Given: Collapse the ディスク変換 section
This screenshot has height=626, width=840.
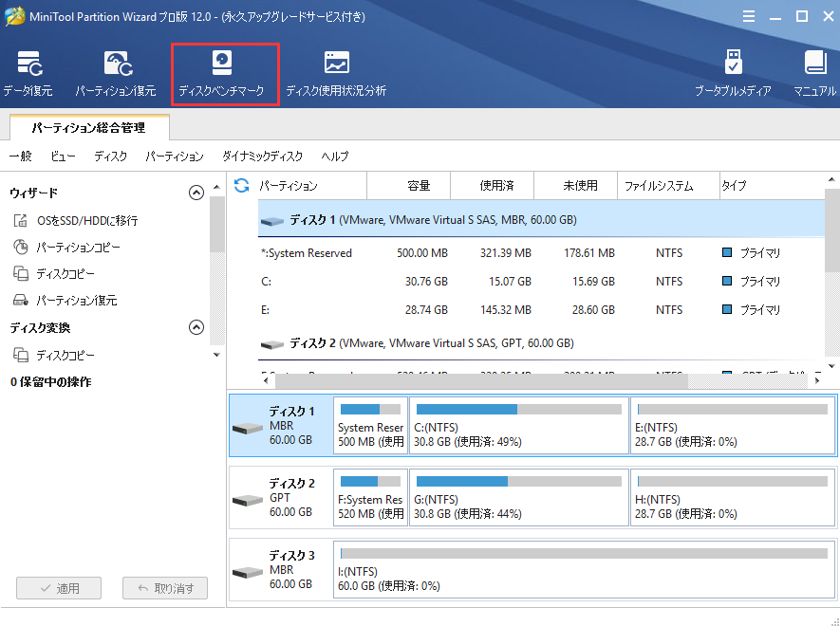Looking at the screenshot, I should (196, 327).
